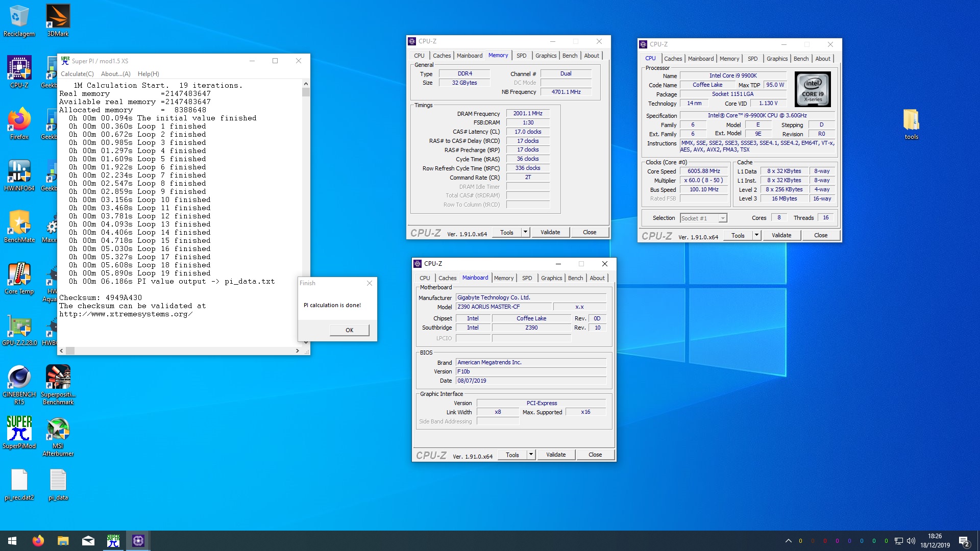The height and width of the screenshot is (551, 980).
Task: Open File Explorer from the taskbar
Action: pos(63,541)
